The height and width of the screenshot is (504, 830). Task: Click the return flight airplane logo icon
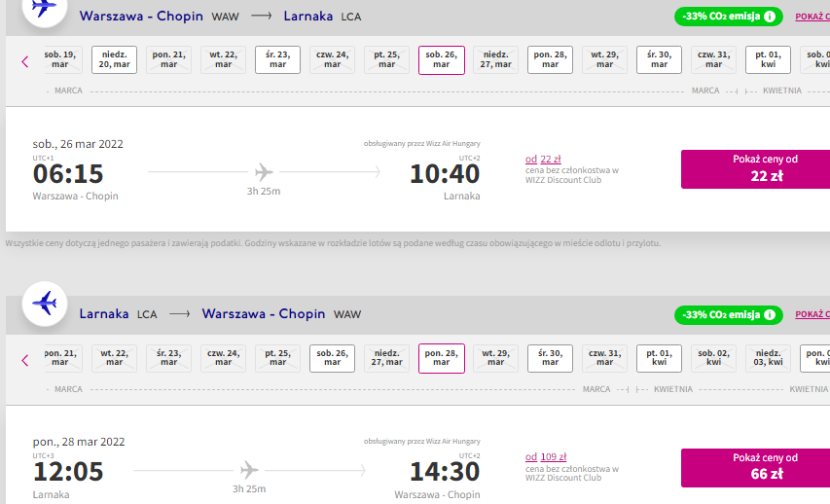click(x=45, y=304)
